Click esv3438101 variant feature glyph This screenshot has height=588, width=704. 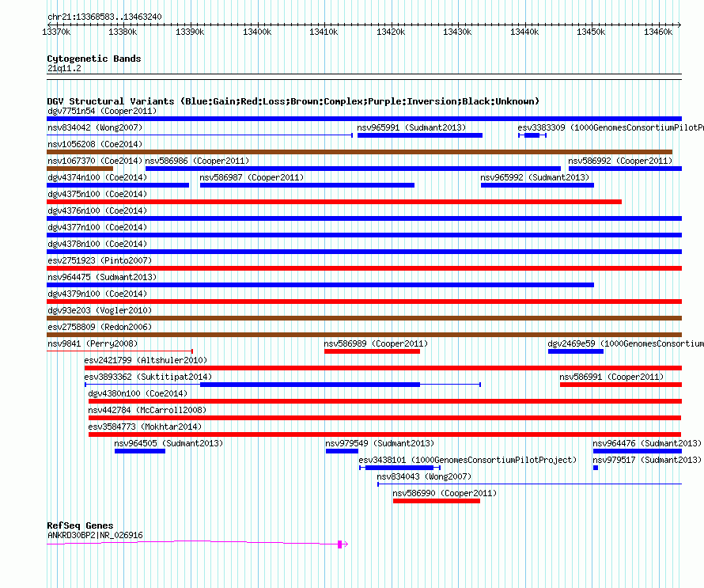tap(399, 468)
